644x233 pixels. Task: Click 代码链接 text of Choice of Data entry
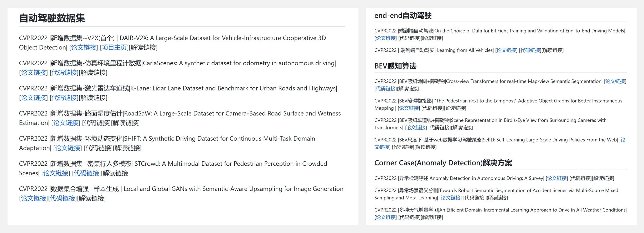point(409,38)
